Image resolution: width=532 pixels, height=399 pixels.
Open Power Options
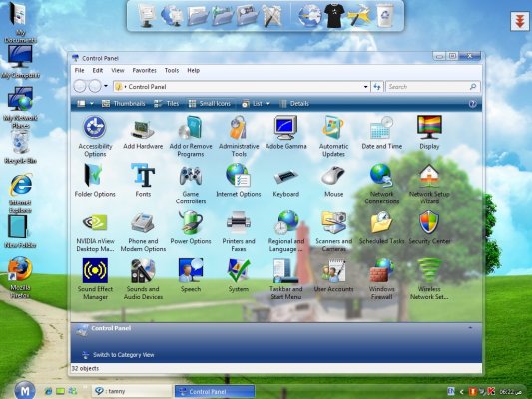(x=191, y=227)
